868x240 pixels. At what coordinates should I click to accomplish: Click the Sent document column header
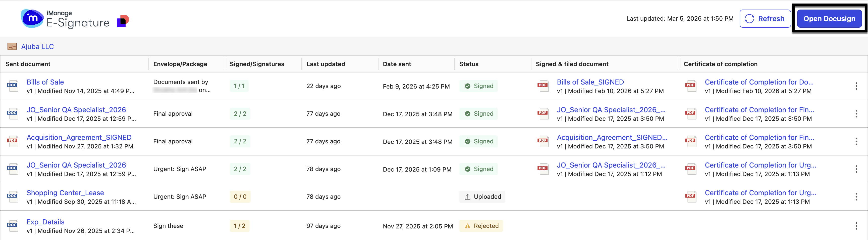tap(28, 64)
